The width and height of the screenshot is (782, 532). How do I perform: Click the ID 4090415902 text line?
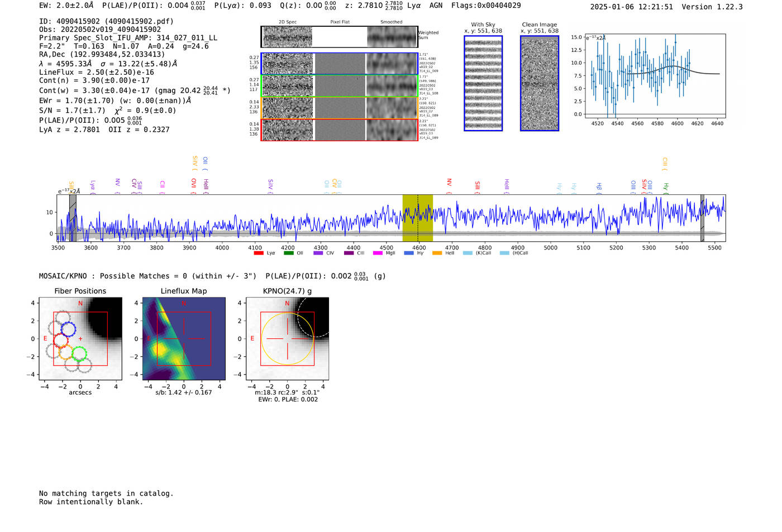coord(106,21)
